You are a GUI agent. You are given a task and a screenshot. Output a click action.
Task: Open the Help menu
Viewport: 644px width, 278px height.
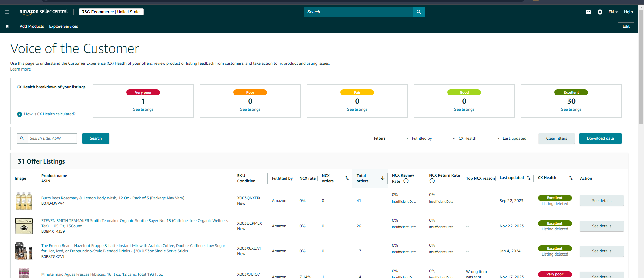point(628,12)
